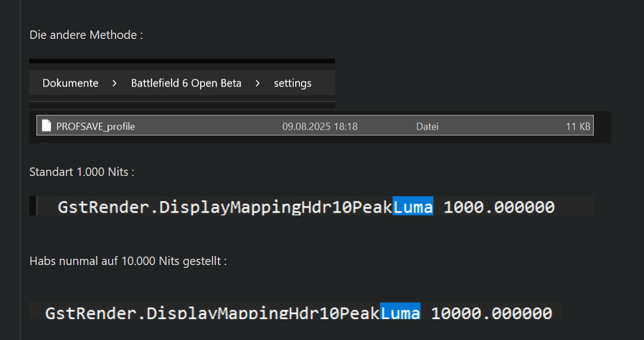Image resolution: width=644 pixels, height=340 pixels.
Task: Click the 'Habs nunmal auf 10.000 Nits' caption
Action: tap(128, 262)
